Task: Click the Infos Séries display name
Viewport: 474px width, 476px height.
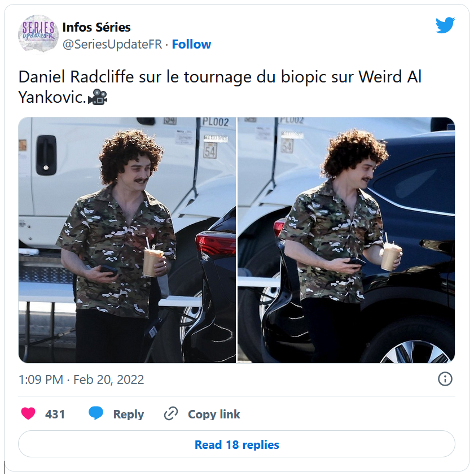Action: coord(96,27)
